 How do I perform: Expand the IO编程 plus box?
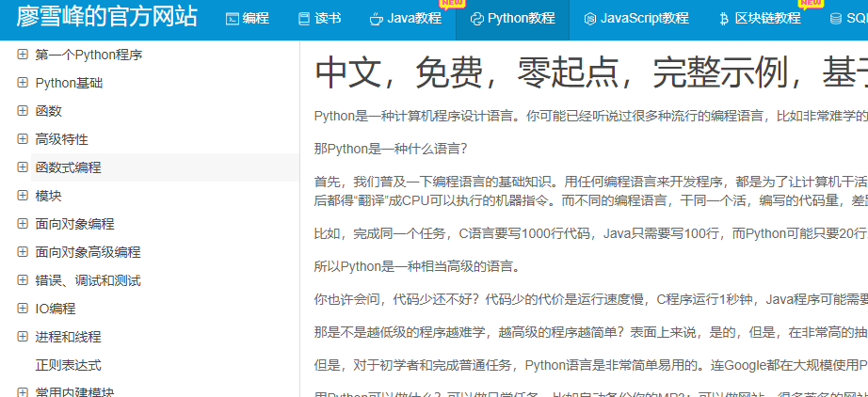click(23, 308)
